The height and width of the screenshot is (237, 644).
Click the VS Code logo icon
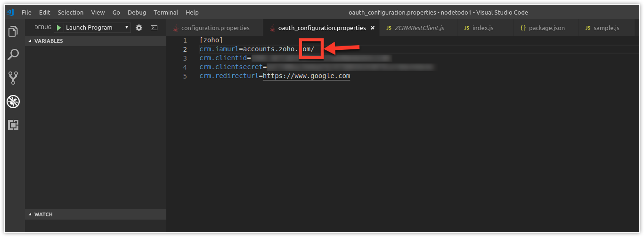[10, 12]
